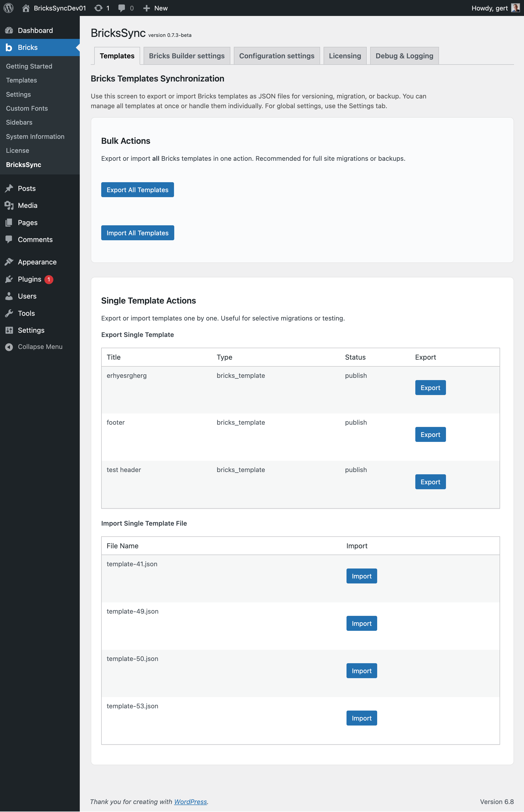Image resolution: width=524 pixels, height=812 pixels.
Task: Click the updates refresh icon
Action: [98, 8]
